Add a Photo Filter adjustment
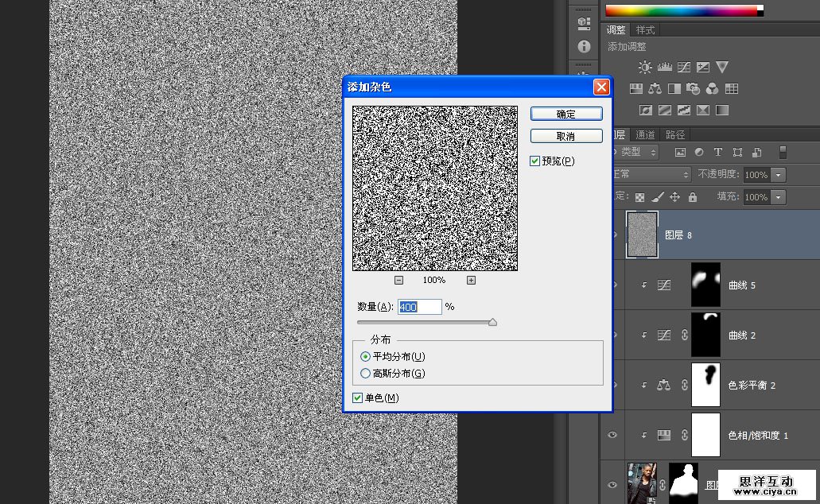The width and height of the screenshot is (820, 504). click(x=693, y=89)
